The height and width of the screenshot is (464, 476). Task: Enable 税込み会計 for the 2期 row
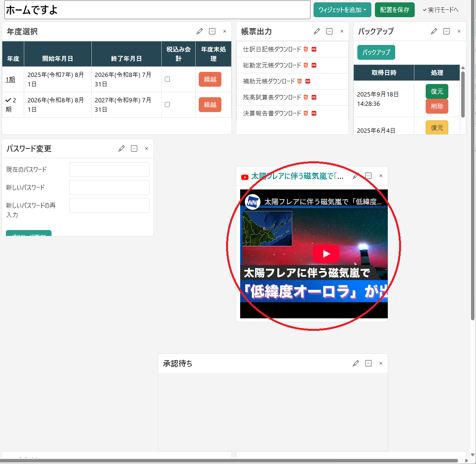(167, 104)
